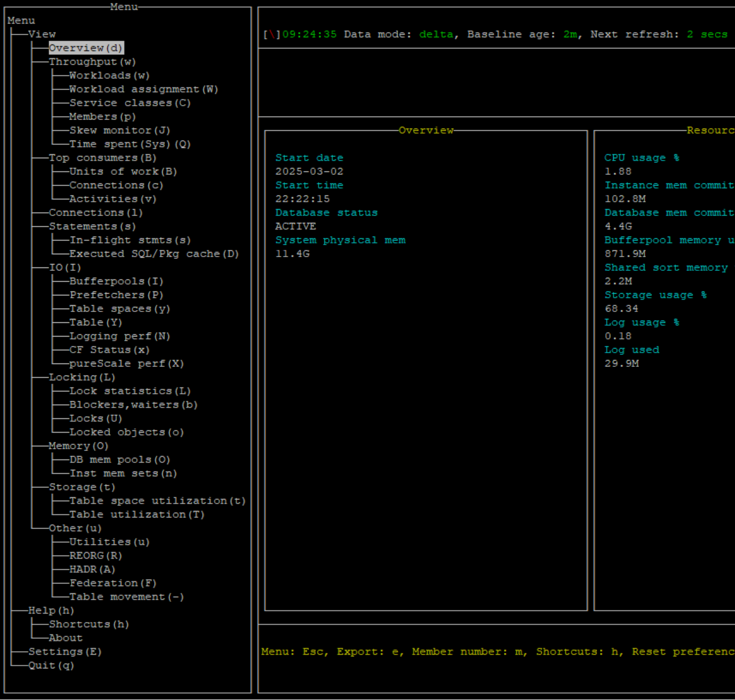Viewport: 735px width, 700px height.
Task: Select Storage (t) group
Action: (x=82, y=487)
